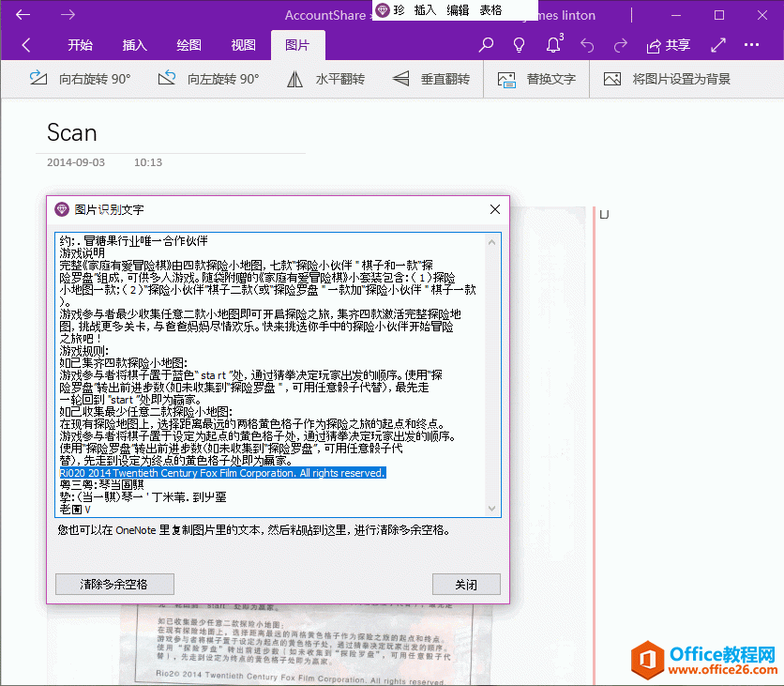Open the 插入 menu in floating toolbar
Image resolution: width=784 pixels, height=686 pixels.
(x=425, y=9)
